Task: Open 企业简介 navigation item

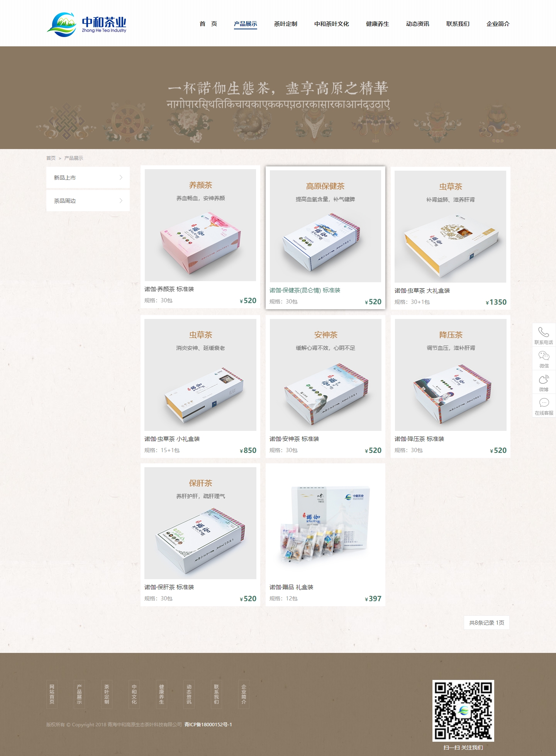Action: point(498,24)
